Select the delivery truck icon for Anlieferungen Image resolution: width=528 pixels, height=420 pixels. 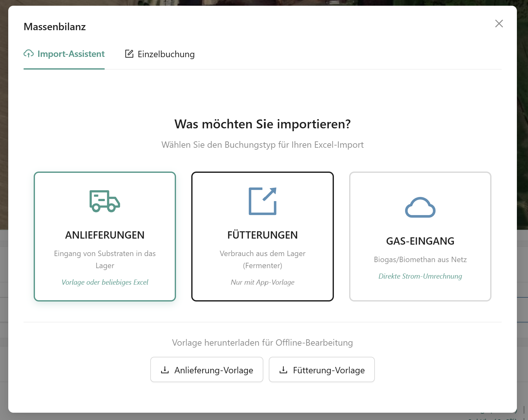click(105, 201)
